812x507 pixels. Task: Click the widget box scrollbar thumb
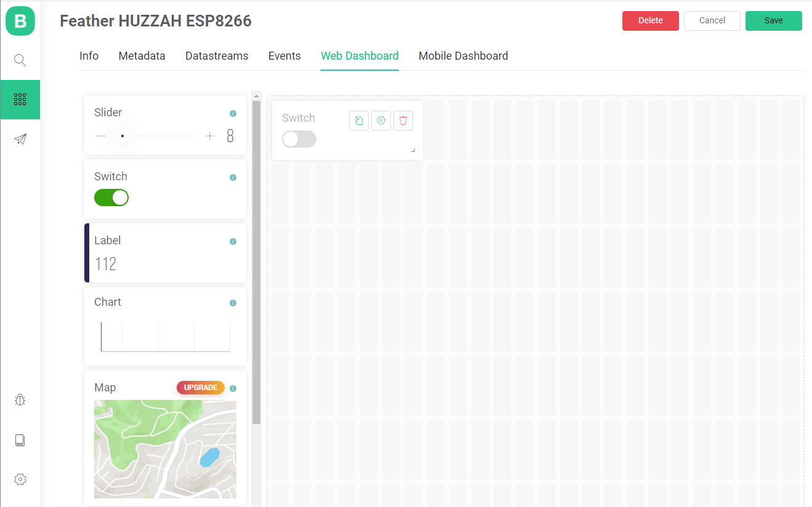[256, 262]
